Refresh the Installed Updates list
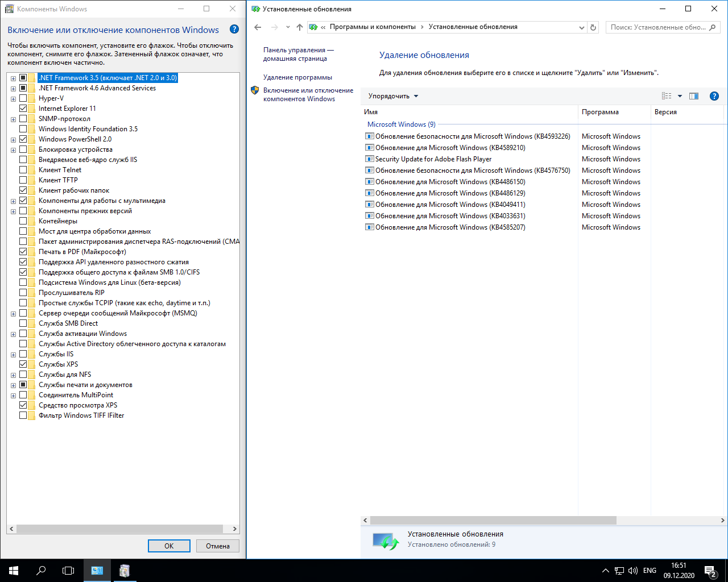Viewport: 728px width, 582px height. point(593,27)
